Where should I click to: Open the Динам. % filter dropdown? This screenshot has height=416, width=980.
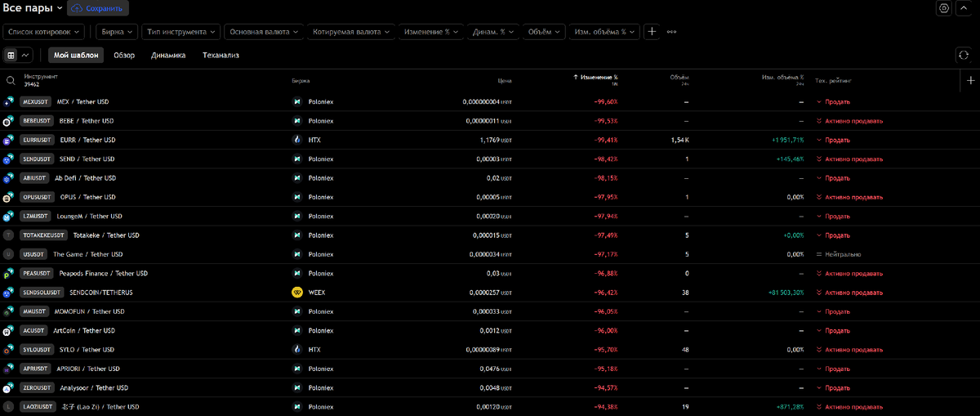click(x=493, y=32)
